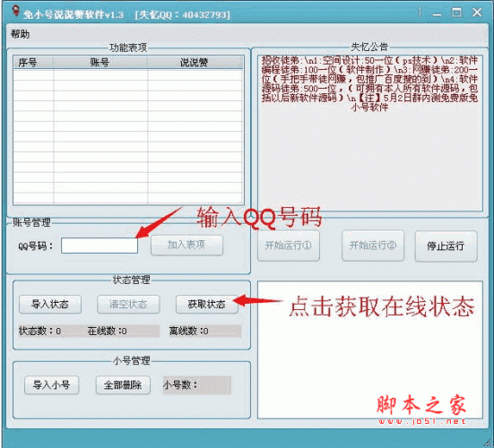494x448 pixels.
Task: Click the QQ号码 input field
Action: (100, 246)
